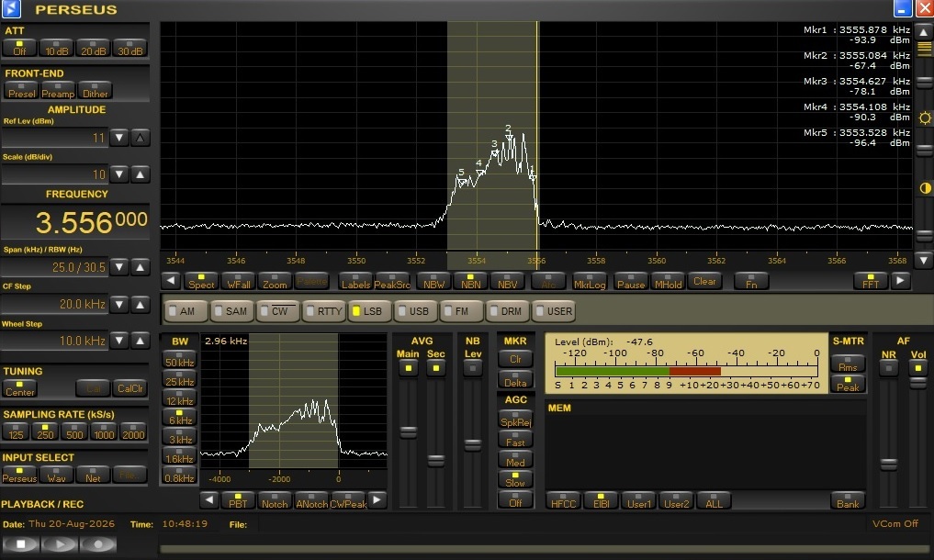The width and height of the screenshot is (934, 560).
Task: Select 3 kHz bandwidth
Action: tap(179, 436)
